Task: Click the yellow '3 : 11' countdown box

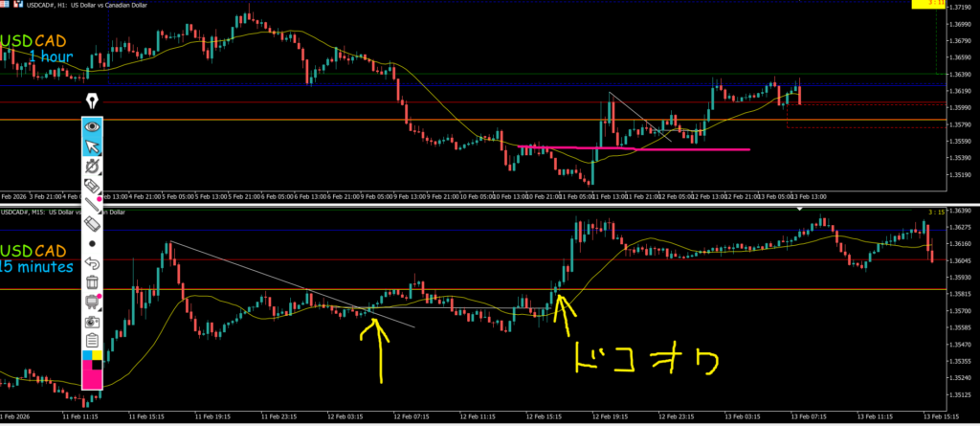Action: tap(926, 4)
